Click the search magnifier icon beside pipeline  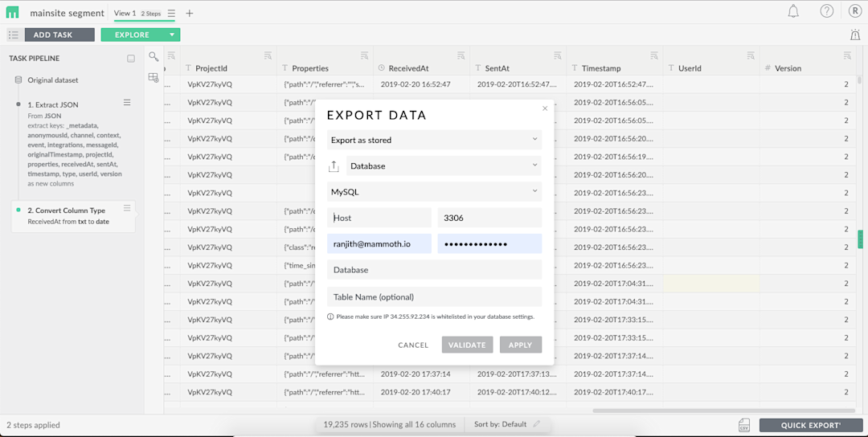pyautogui.click(x=154, y=56)
